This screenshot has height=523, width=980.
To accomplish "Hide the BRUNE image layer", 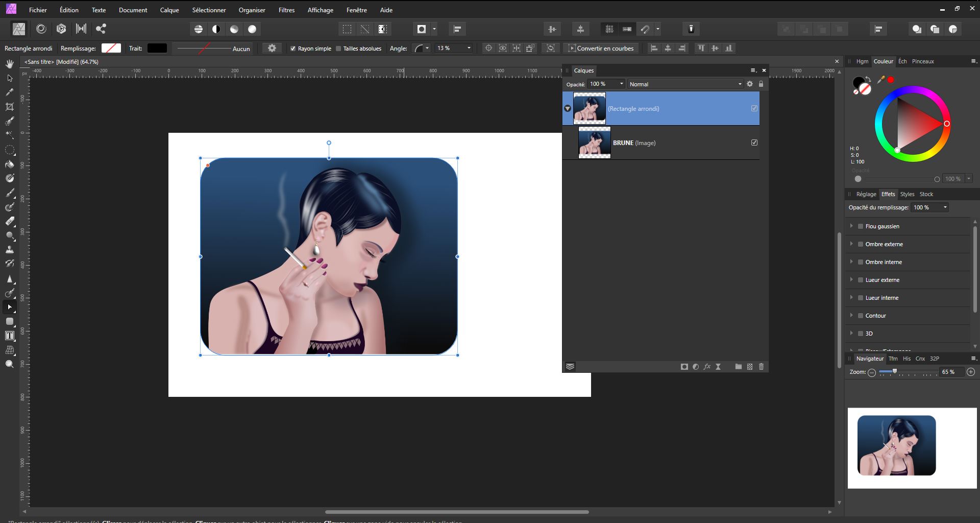I will [754, 143].
